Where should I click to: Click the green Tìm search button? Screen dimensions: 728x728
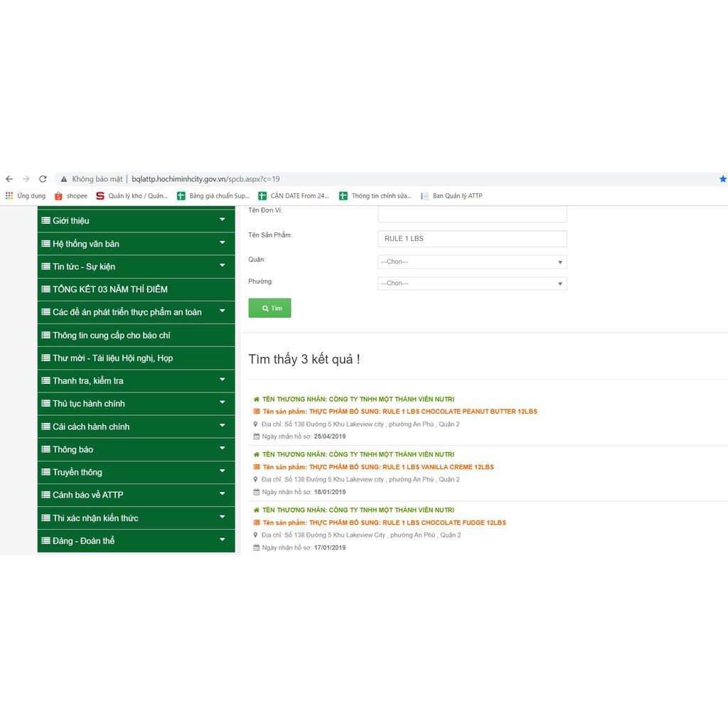coord(269,309)
